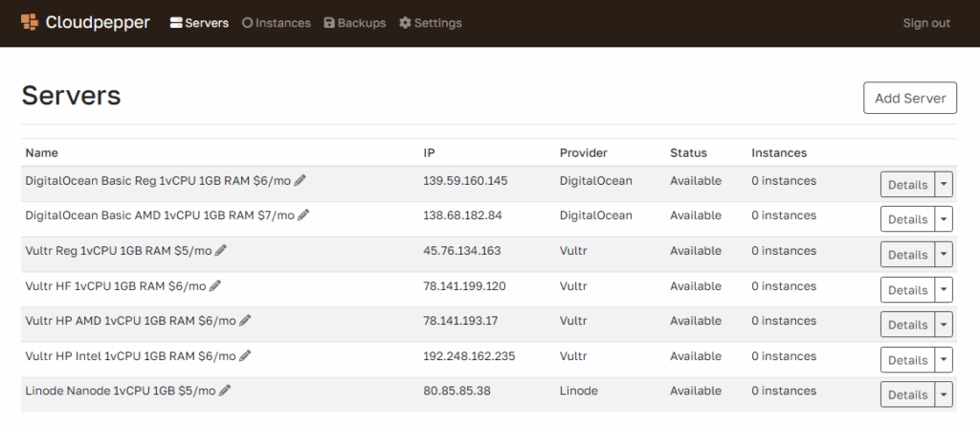The height and width of the screenshot is (431, 980).
Task: Open Details for Linode Nanode server
Action: point(907,395)
